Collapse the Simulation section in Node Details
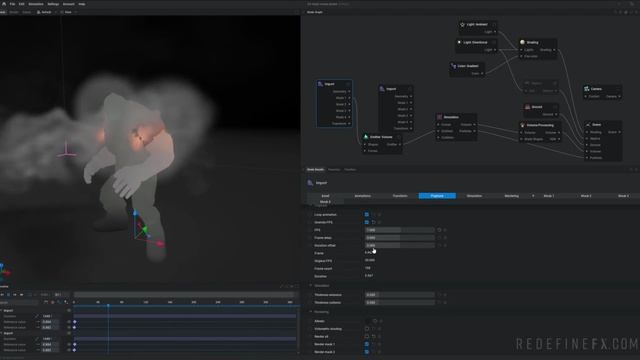This screenshot has height=360, width=640. click(311, 286)
